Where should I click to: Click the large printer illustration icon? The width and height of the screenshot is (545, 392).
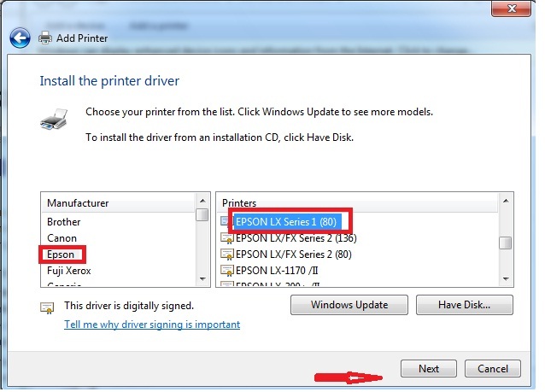(54, 120)
